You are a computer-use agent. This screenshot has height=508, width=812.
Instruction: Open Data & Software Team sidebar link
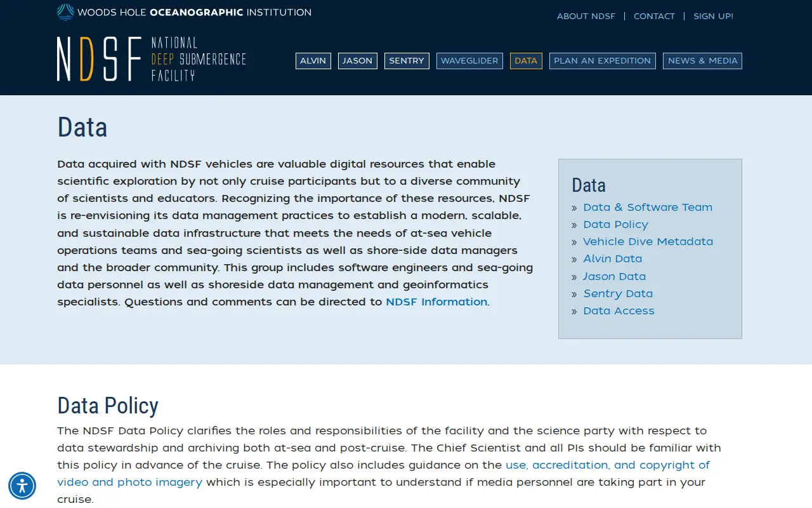(x=648, y=207)
